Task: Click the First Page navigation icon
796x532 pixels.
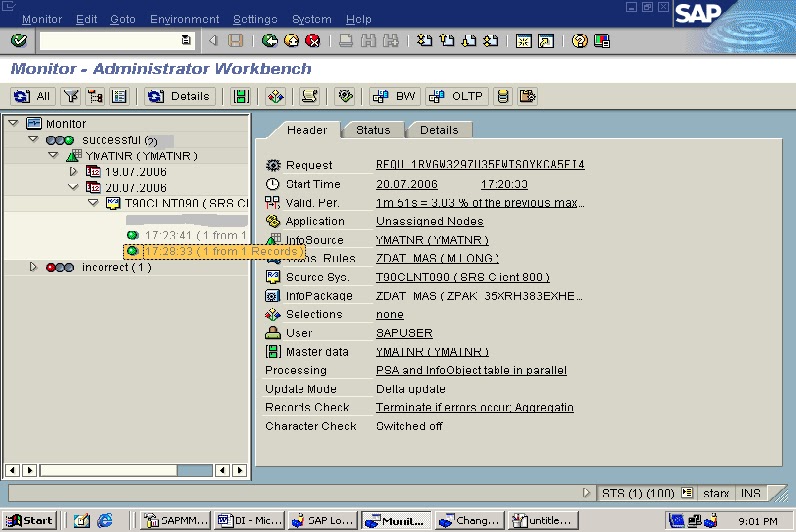Action: click(x=424, y=41)
